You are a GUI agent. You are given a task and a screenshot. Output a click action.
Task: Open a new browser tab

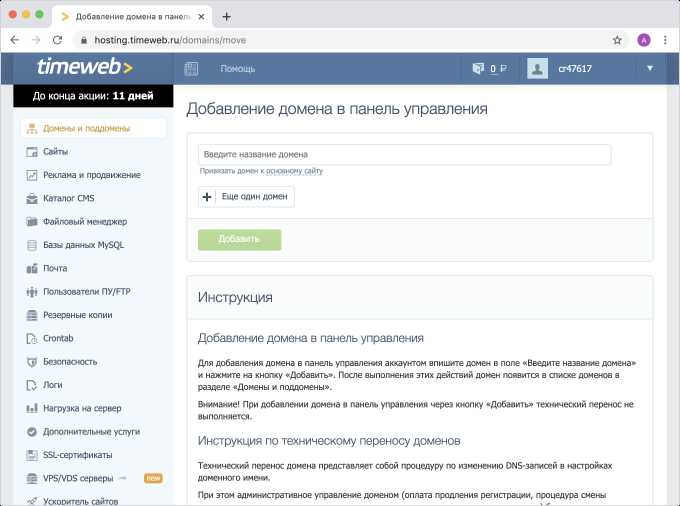[226, 17]
